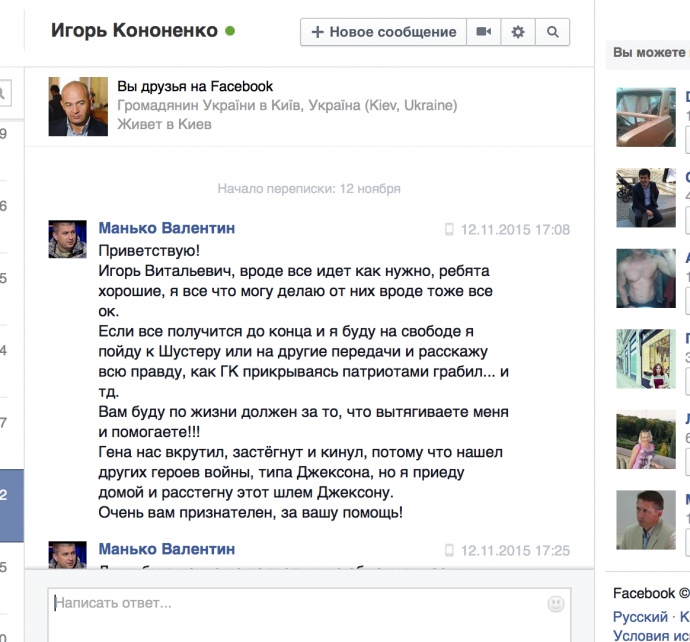Image resolution: width=690 pixels, height=642 pixels.
Task: Search the conversation with magnifier icon
Action: 553,32
